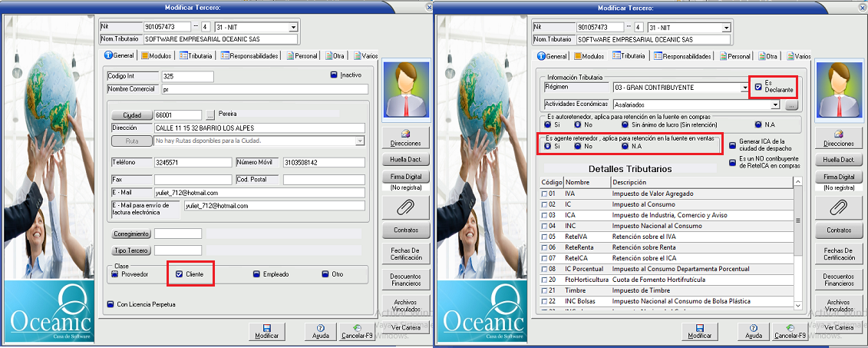Click the city lookup button next to 66001
This screenshot has height=348, width=868.
[x=212, y=114]
